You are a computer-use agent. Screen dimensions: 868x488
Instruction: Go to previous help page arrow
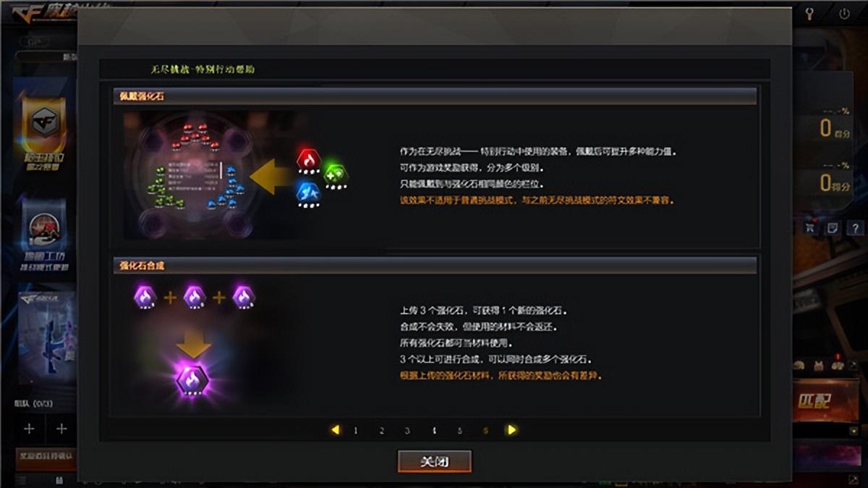point(335,429)
